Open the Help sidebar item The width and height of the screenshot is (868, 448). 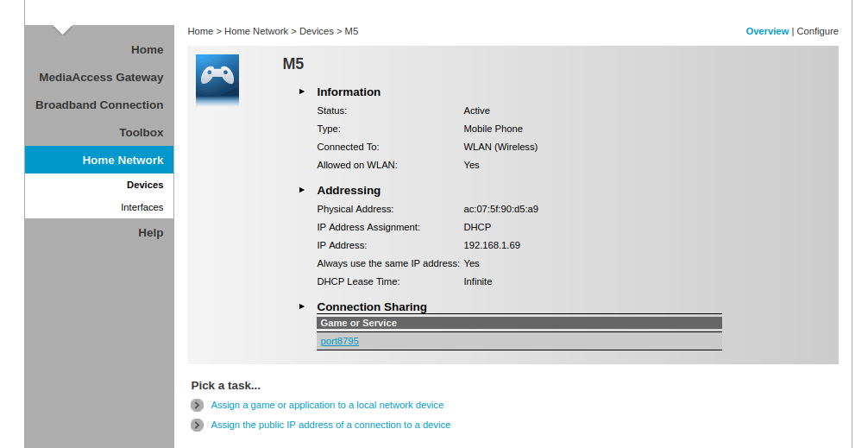point(150,233)
